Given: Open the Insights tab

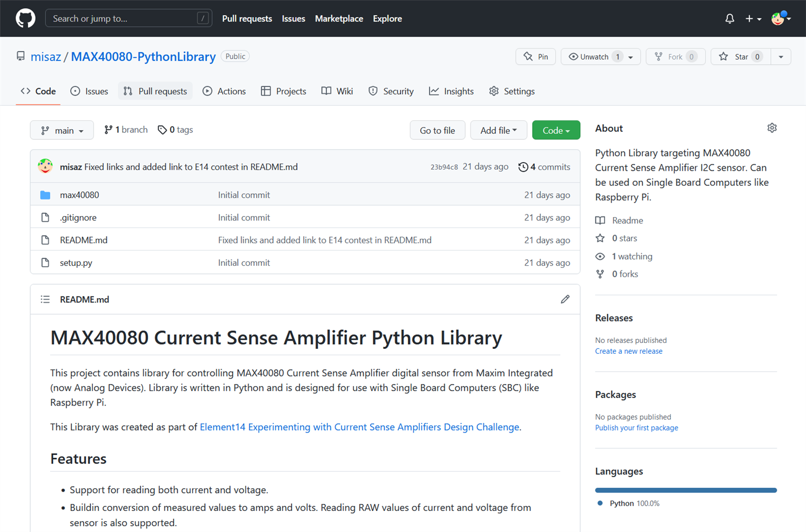Looking at the screenshot, I should (x=451, y=91).
